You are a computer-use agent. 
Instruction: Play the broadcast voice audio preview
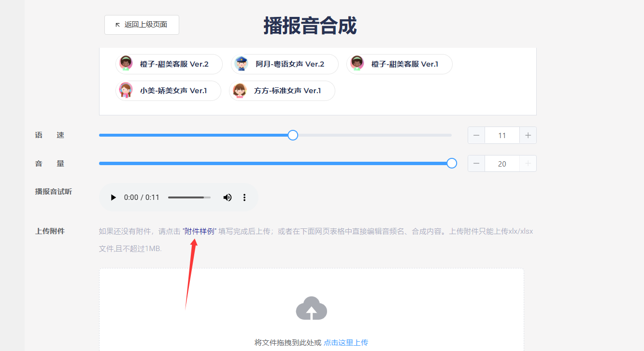click(114, 197)
